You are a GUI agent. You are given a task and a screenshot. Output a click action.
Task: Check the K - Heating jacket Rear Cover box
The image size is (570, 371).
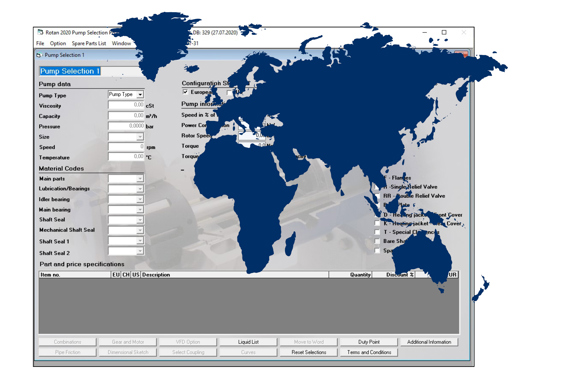[x=377, y=224]
